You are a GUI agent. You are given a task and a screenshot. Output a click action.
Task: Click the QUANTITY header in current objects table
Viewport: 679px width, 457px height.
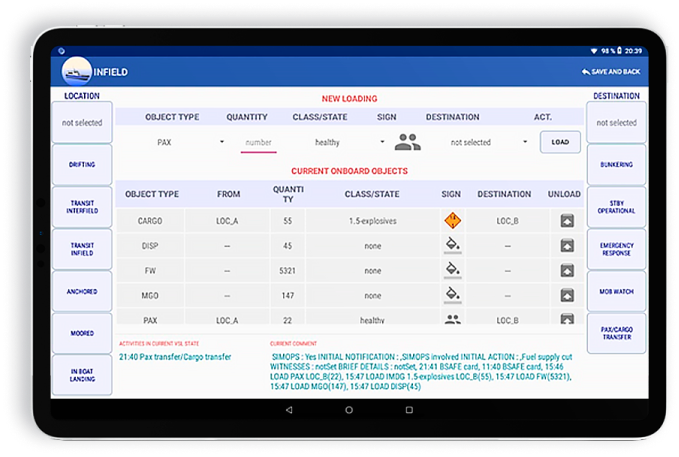288,194
